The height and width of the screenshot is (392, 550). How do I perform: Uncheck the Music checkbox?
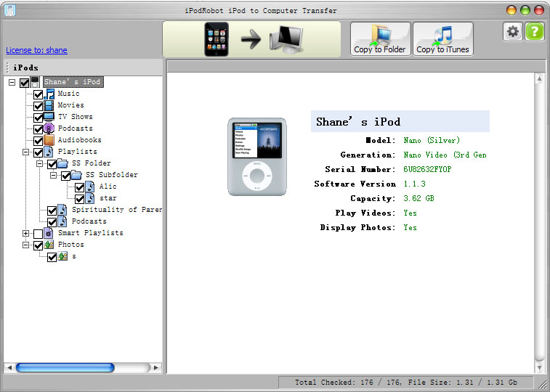click(x=39, y=94)
